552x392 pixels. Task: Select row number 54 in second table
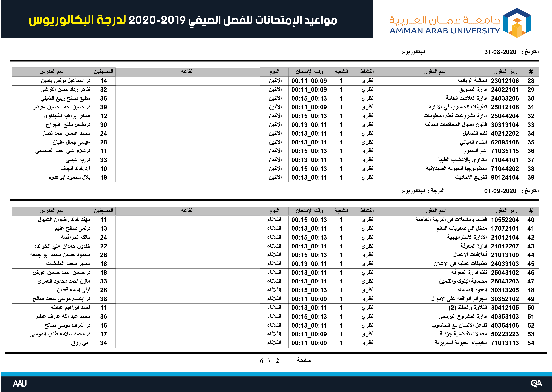(531, 343)
